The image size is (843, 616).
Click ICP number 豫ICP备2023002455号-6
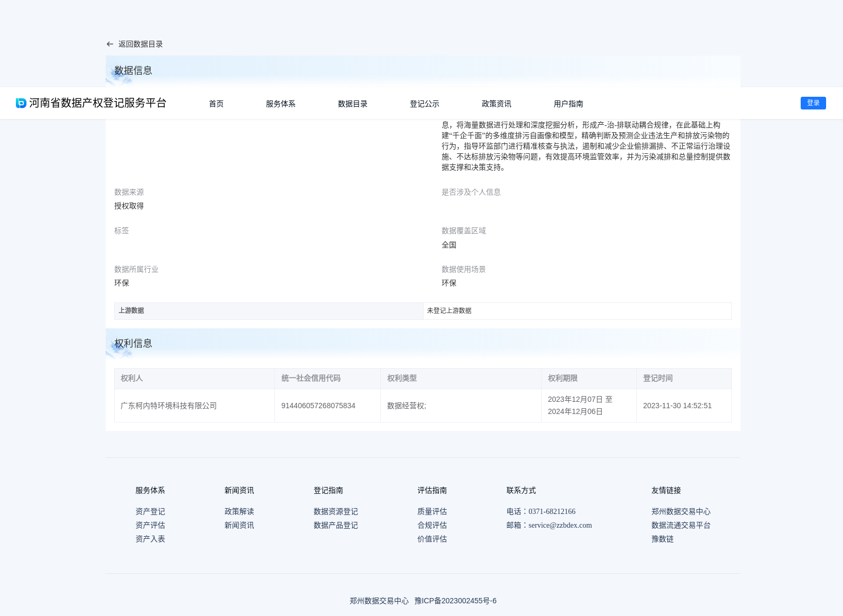[455, 601]
